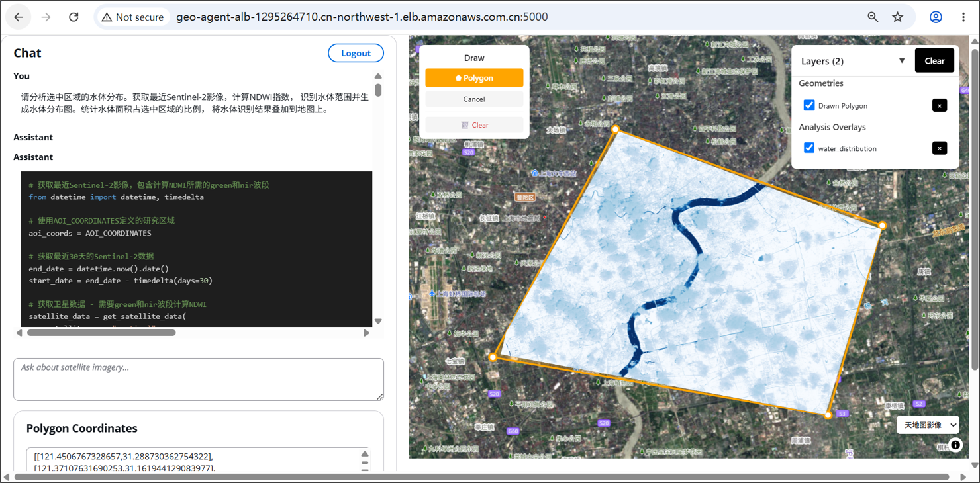The height and width of the screenshot is (483, 980).
Task: Select the orange Polygon draw button
Action: 474,78
